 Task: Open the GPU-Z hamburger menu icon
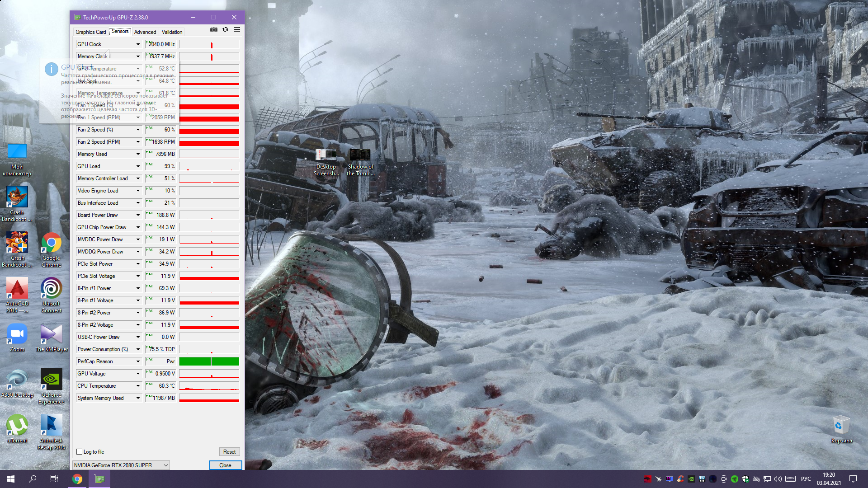237,30
